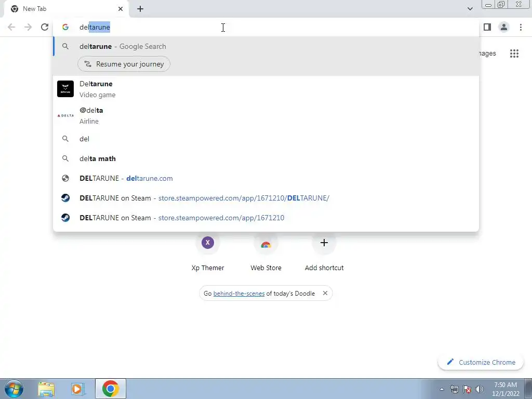The image size is (532, 399).
Task: Open Windows Explorer from taskbar
Action: point(46,389)
